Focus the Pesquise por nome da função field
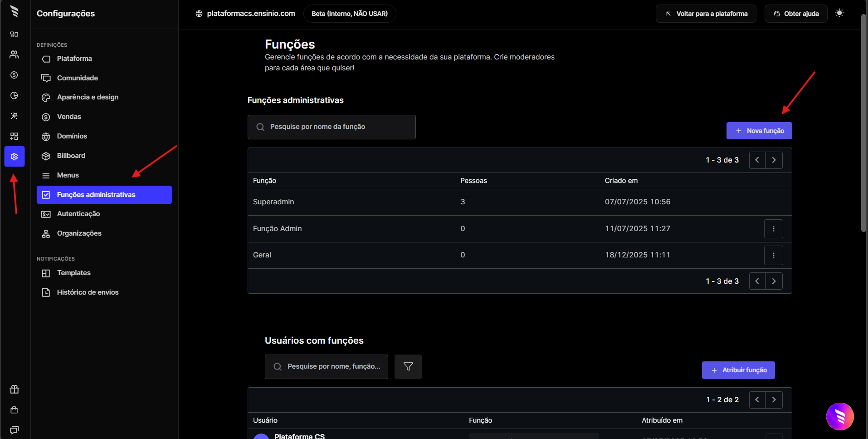 336,127
